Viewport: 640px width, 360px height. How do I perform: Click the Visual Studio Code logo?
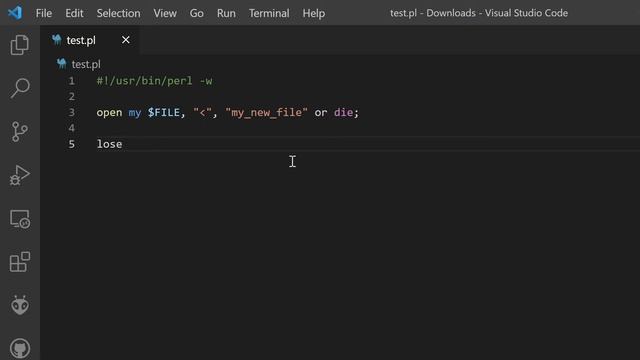(15, 13)
